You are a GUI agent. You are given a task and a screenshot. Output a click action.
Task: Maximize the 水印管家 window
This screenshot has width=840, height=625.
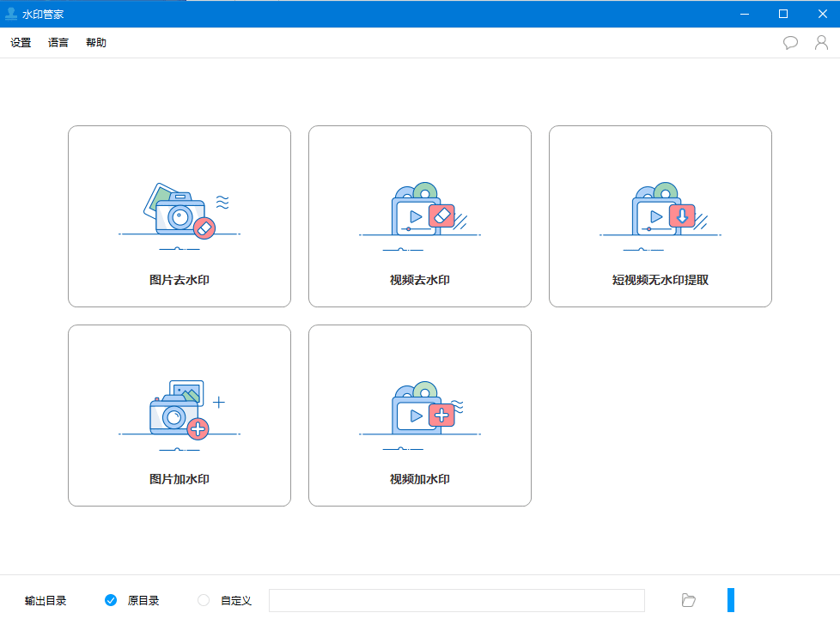783,14
